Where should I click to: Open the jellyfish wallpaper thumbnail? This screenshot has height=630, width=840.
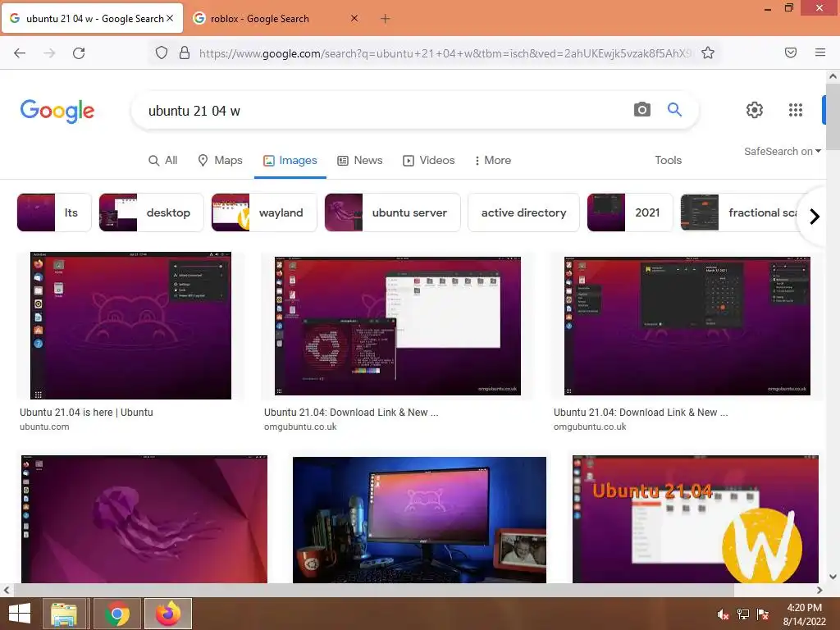click(x=144, y=519)
